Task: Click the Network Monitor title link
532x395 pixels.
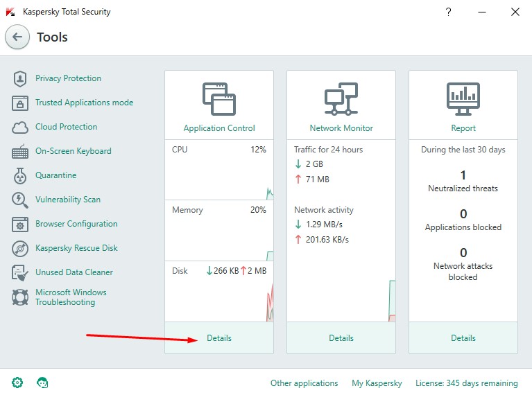Action: click(x=341, y=128)
